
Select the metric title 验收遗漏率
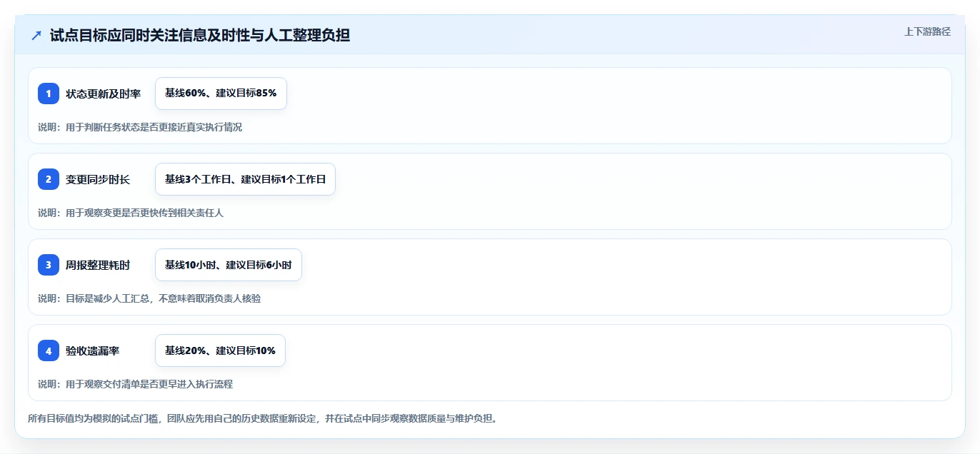click(92, 350)
